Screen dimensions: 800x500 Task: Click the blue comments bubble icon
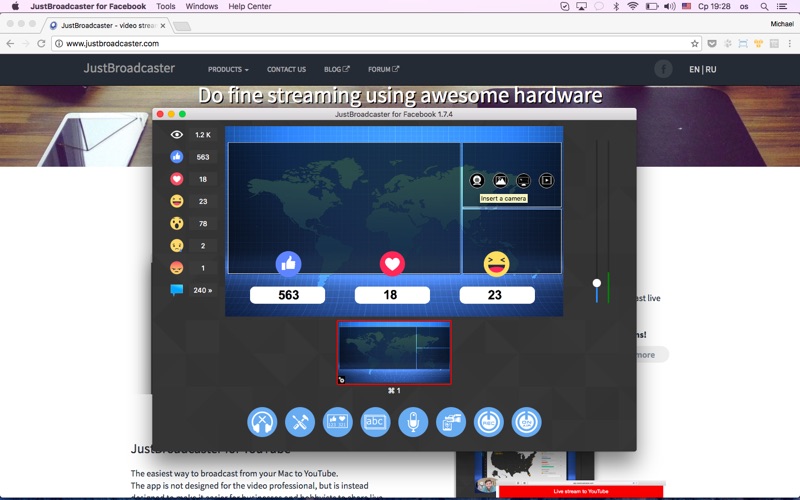(177, 290)
